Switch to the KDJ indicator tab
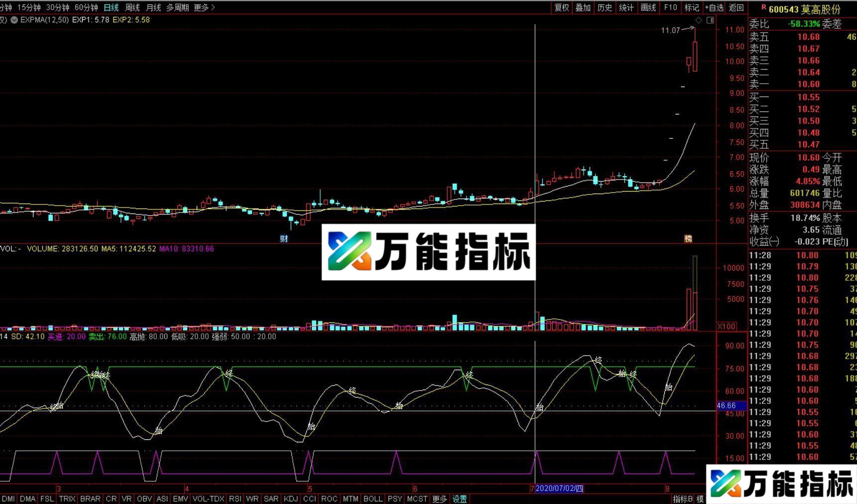 [x=290, y=499]
